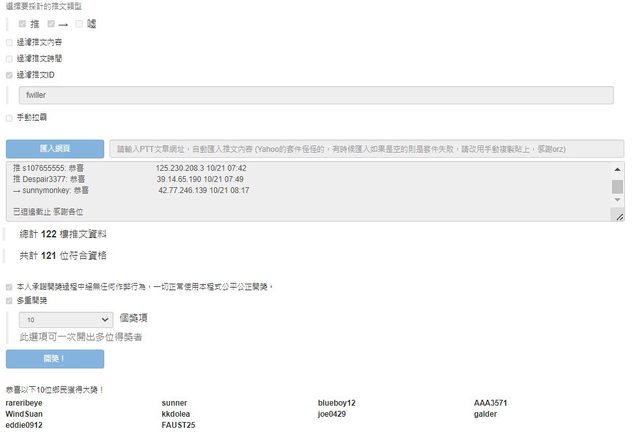Uncheck the 選擇推文ID option

pyautogui.click(x=10, y=75)
